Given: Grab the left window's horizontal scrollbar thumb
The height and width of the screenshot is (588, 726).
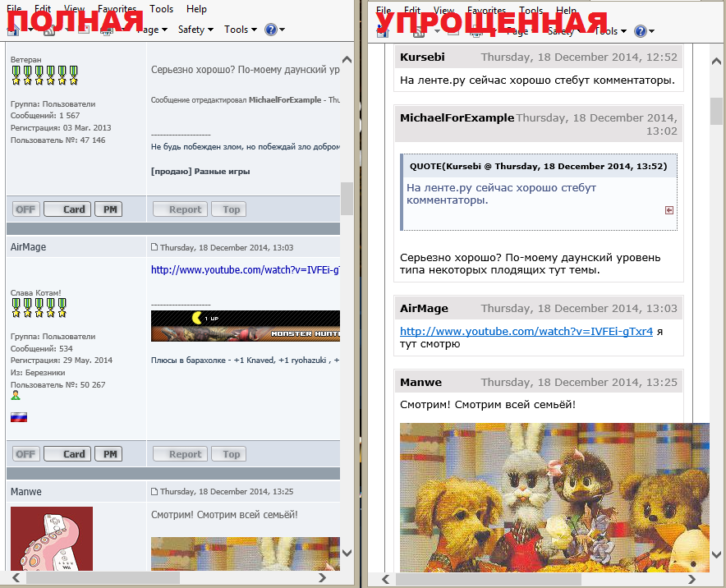Looking at the screenshot, I should pyautogui.click(x=103, y=577).
